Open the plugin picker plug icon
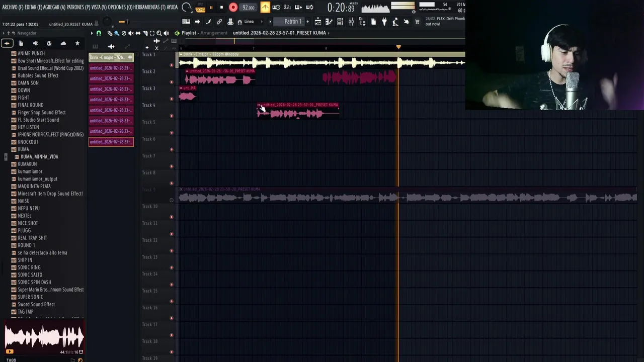The width and height of the screenshot is (644, 362). [x=384, y=22]
